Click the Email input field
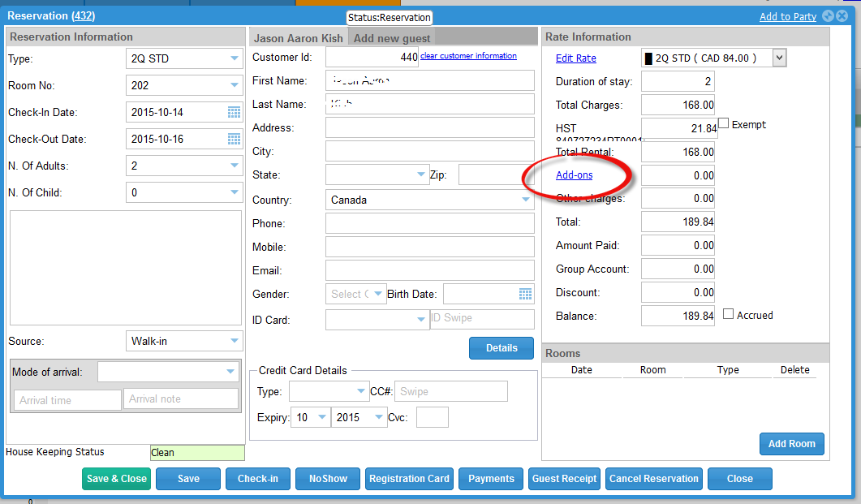 point(429,270)
